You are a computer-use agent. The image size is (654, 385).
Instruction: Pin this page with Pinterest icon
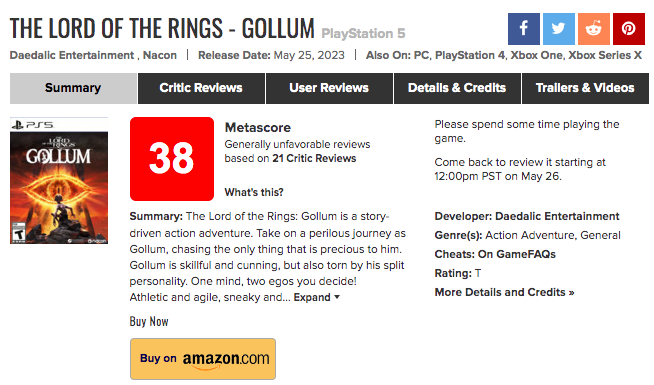coord(629,29)
